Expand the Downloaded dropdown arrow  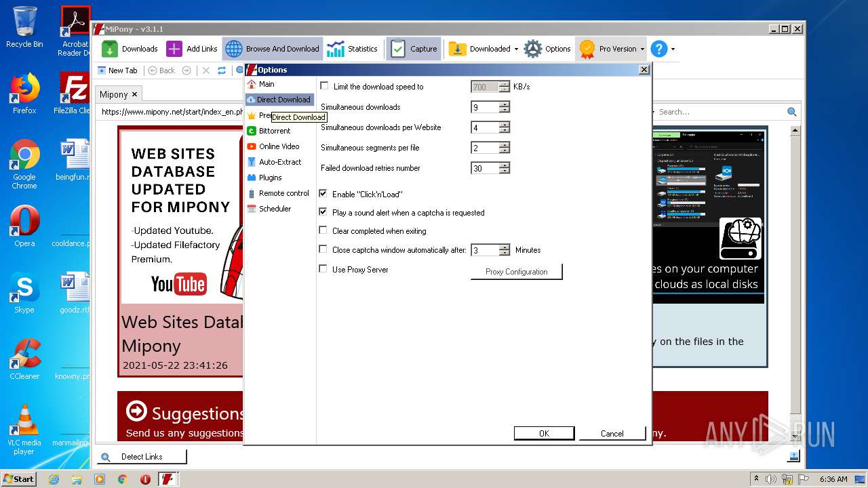tap(516, 49)
